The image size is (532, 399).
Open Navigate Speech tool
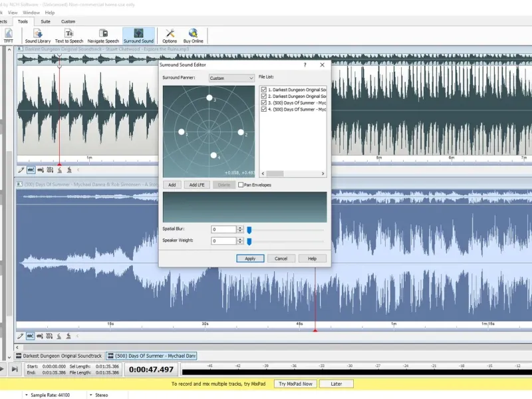tap(103, 36)
